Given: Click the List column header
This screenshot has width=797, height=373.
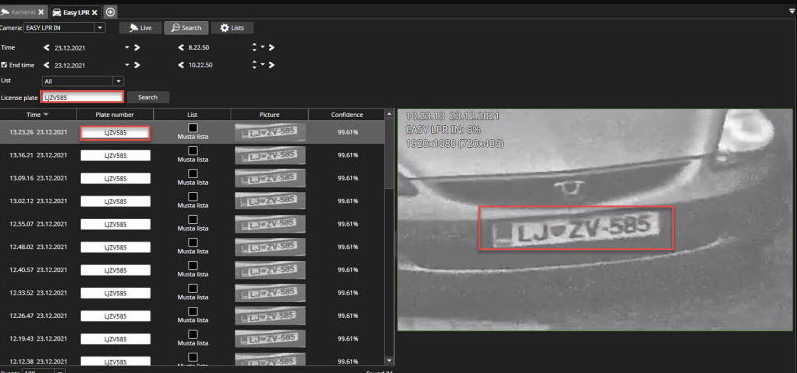Looking at the screenshot, I should click(192, 114).
